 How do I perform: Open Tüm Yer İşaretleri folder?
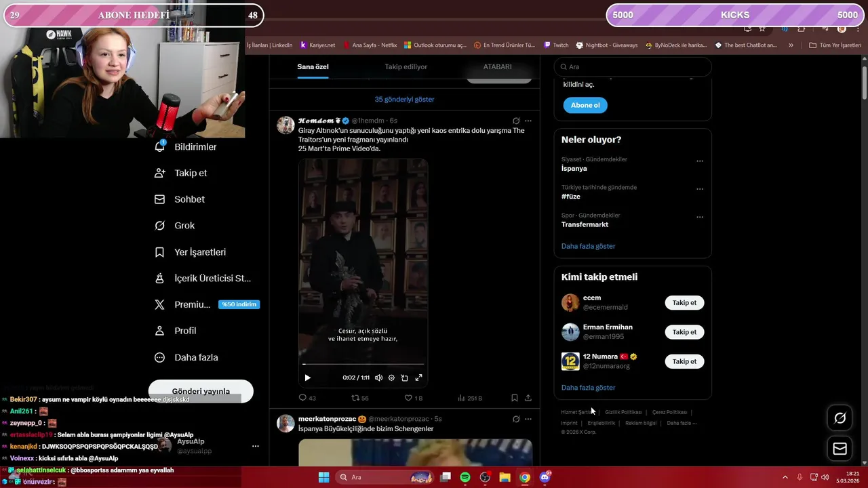(x=835, y=45)
